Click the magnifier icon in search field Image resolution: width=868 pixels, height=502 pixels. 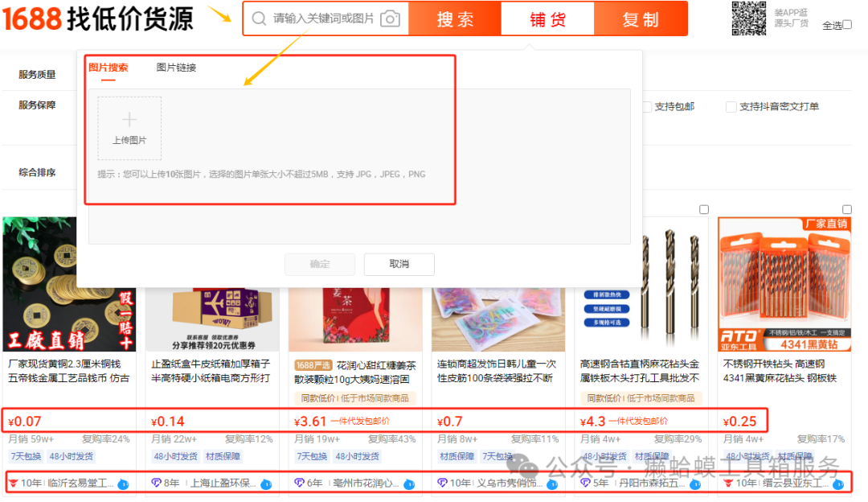pyautogui.click(x=259, y=19)
